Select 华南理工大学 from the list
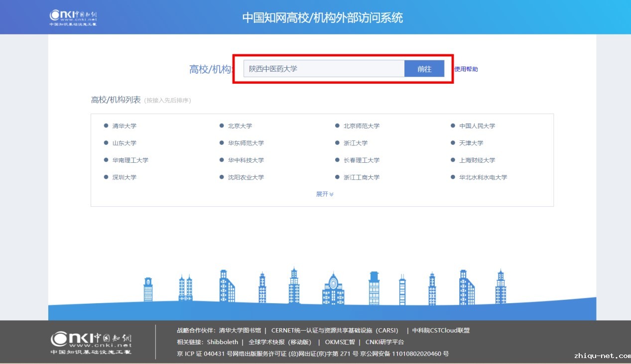The image size is (631, 364). coord(130,160)
